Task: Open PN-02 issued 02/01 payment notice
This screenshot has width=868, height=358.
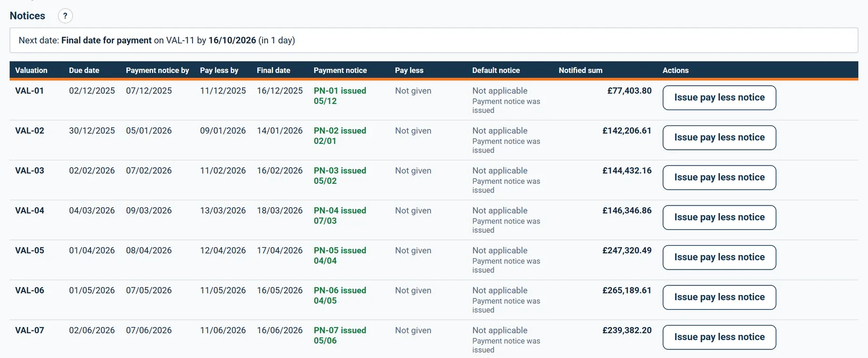Action: tap(340, 136)
